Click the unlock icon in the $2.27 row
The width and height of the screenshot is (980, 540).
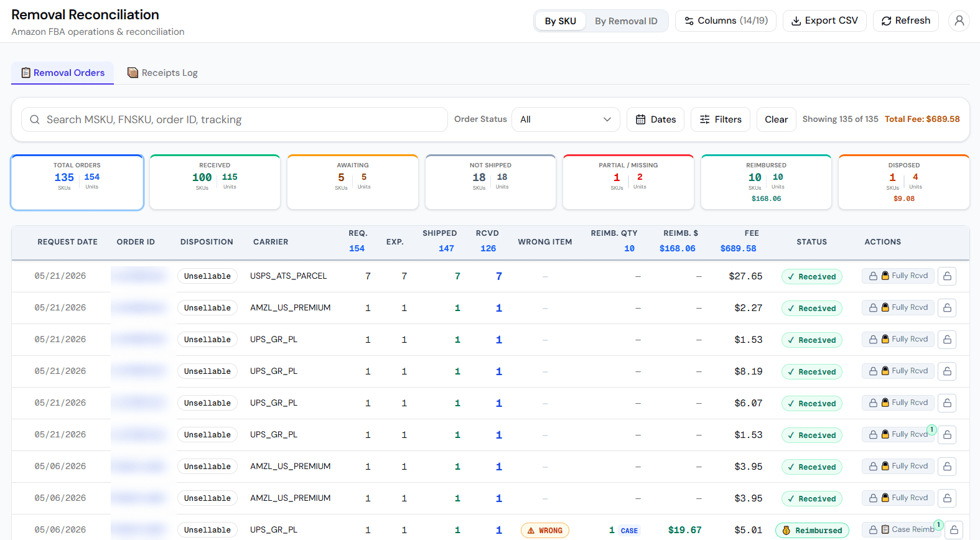[947, 307]
